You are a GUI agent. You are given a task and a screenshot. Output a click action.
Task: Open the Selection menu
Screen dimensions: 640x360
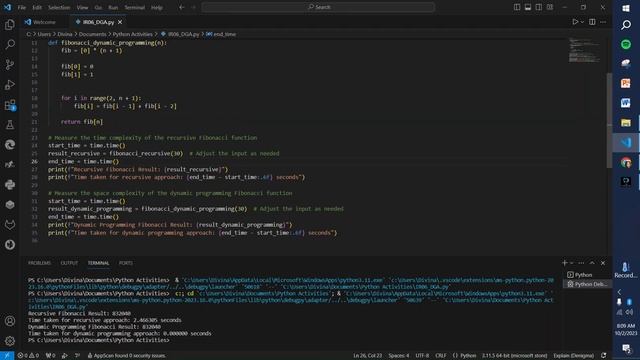click(59, 7)
